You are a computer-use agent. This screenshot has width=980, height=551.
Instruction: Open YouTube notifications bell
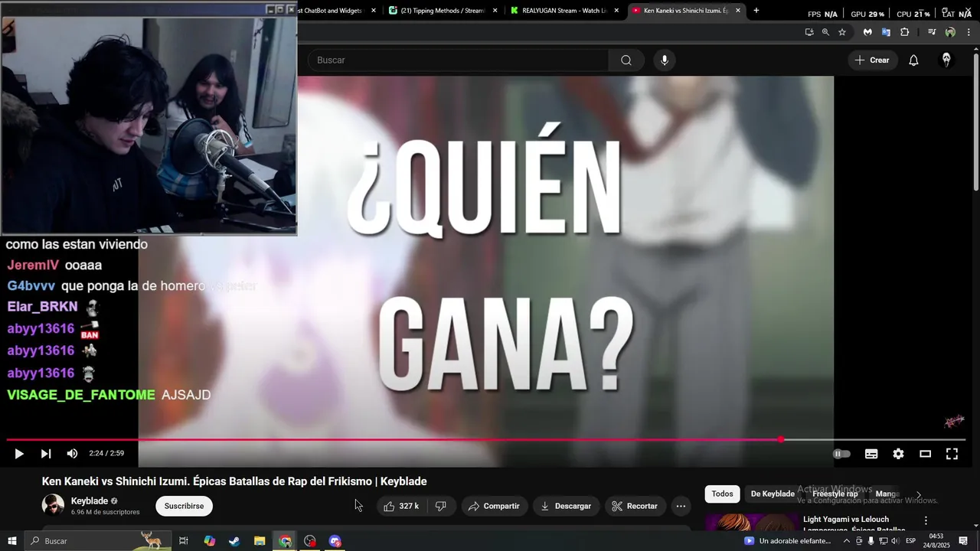coord(913,60)
